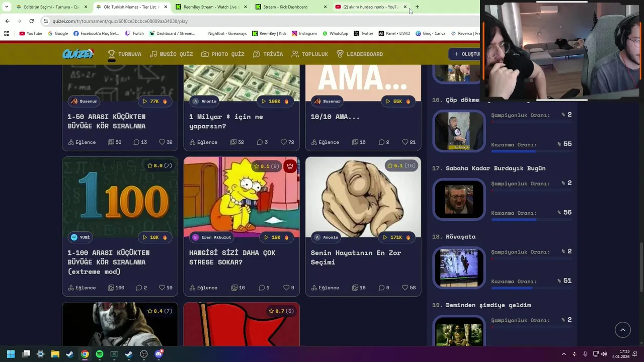Image resolution: width=644 pixels, height=362 pixels.
Task: Click the crown badge on the Lisa Simpson card
Action: pyautogui.click(x=290, y=166)
